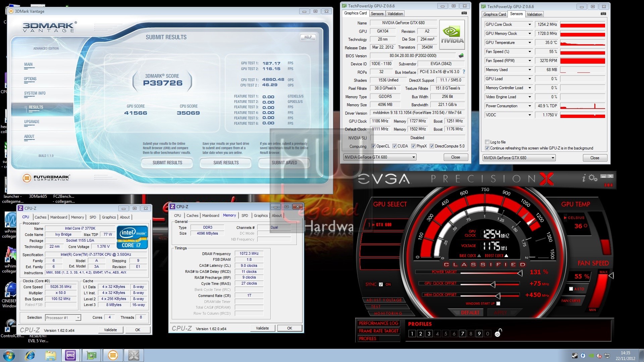Screen dimensions: 644x362
Task: Click Save Results button in 3DMark
Action: 226,163
